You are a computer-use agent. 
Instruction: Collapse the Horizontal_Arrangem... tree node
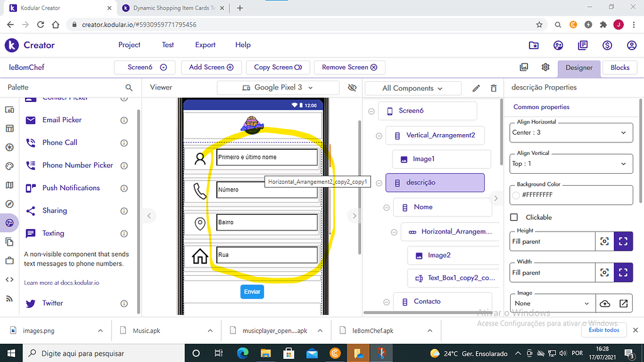tap(394, 232)
